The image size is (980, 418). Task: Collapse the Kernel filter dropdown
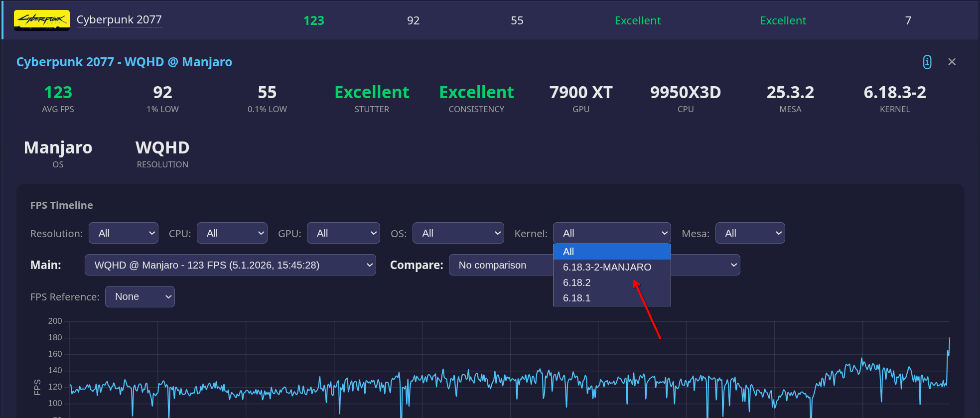(612, 233)
